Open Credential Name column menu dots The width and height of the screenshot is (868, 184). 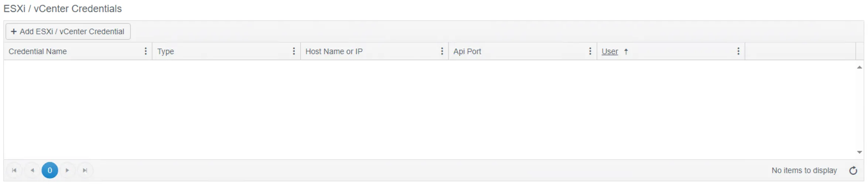(146, 51)
